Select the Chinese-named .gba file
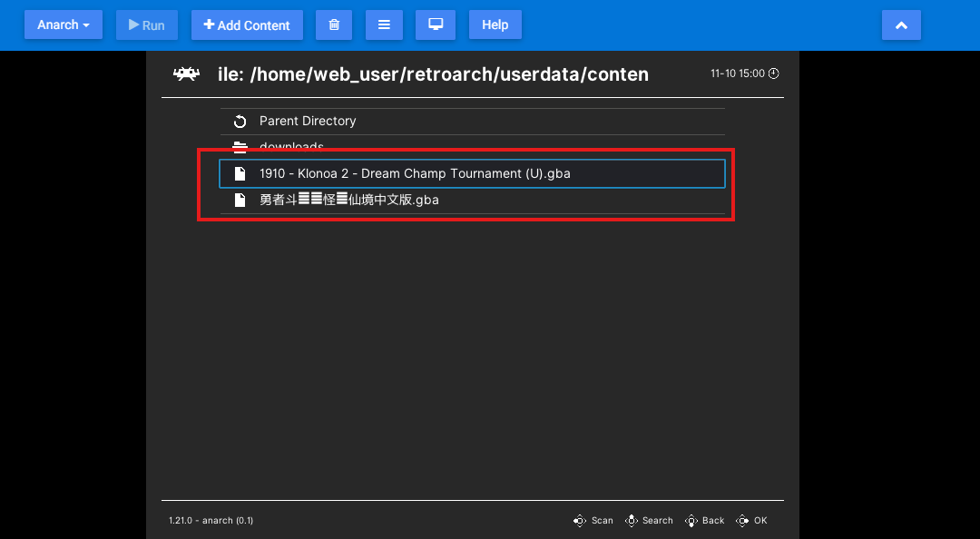The width and height of the screenshot is (980, 539). click(x=349, y=200)
